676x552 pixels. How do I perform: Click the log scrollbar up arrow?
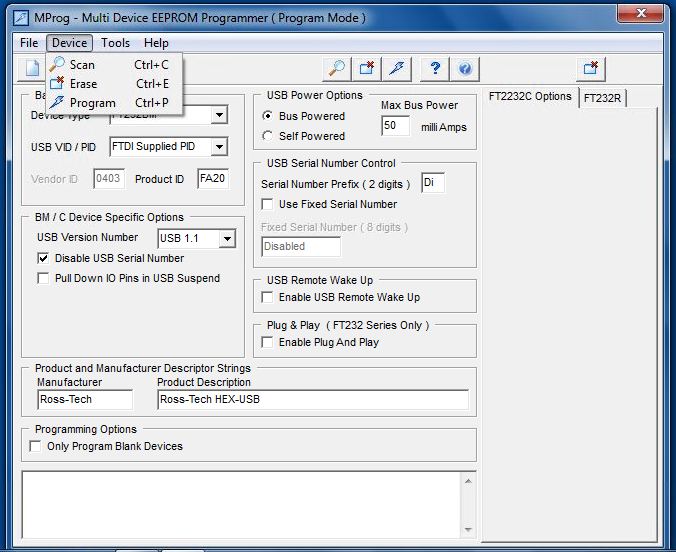coord(468,480)
